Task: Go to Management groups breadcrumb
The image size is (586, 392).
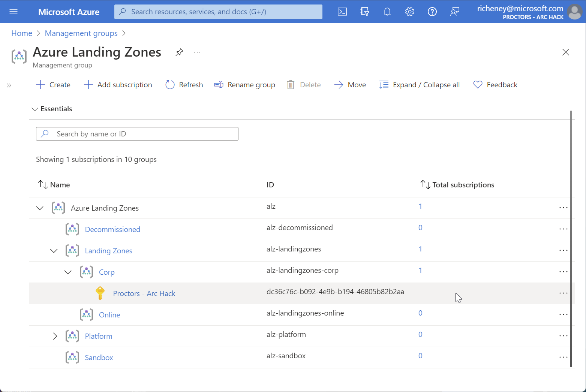Action: (81, 33)
